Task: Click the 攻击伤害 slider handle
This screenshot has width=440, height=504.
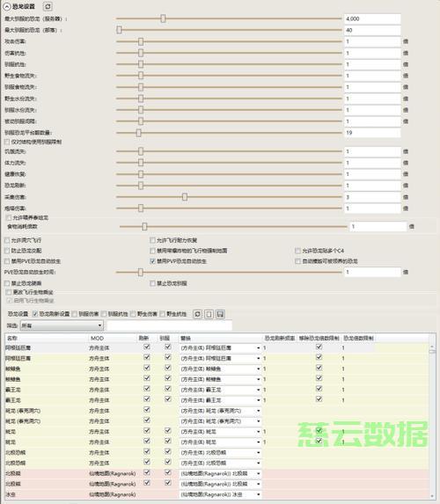Action: pyautogui.click(x=141, y=41)
